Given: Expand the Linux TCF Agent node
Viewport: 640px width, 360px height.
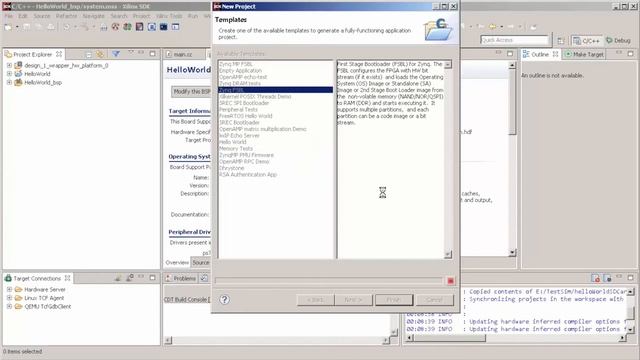Looking at the screenshot, I should tap(9, 298).
